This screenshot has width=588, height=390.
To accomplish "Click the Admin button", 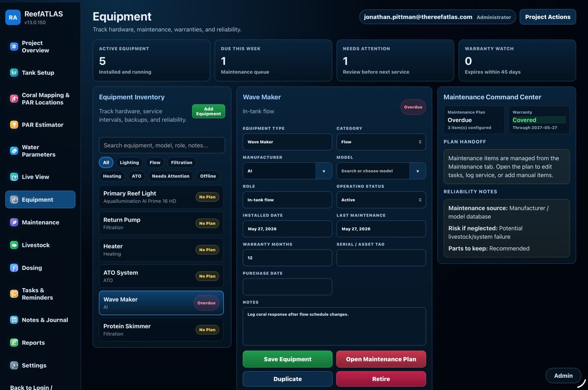I will tap(563, 375).
